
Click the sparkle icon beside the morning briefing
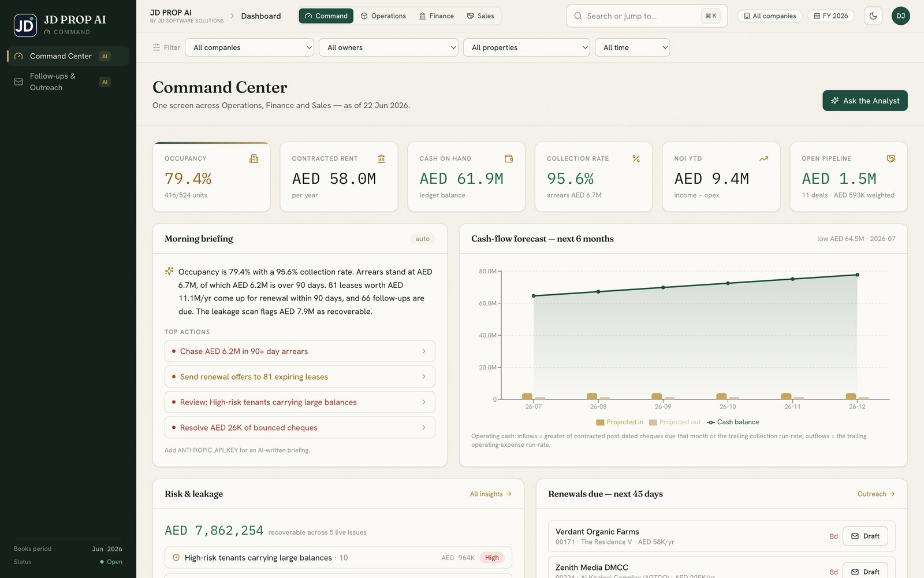click(x=169, y=271)
